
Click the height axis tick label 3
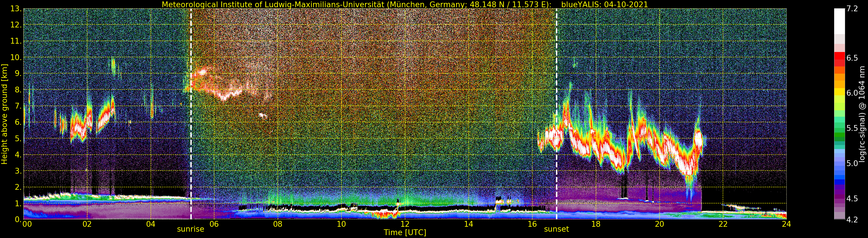click(x=18, y=171)
